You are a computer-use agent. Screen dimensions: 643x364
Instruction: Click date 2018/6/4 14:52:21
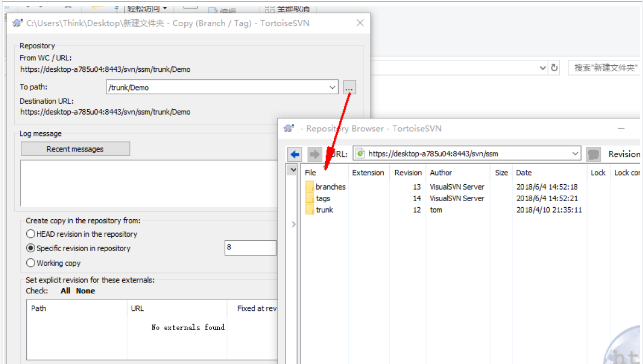point(547,198)
